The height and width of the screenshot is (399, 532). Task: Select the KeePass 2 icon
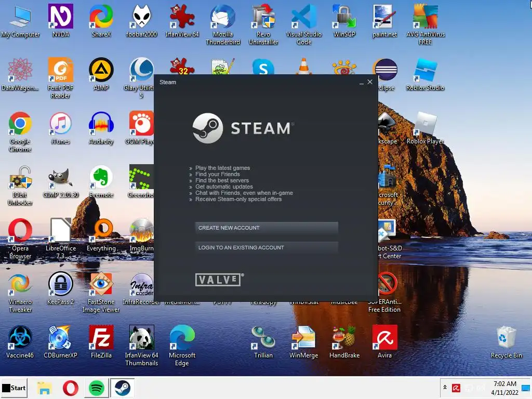click(61, 289)
